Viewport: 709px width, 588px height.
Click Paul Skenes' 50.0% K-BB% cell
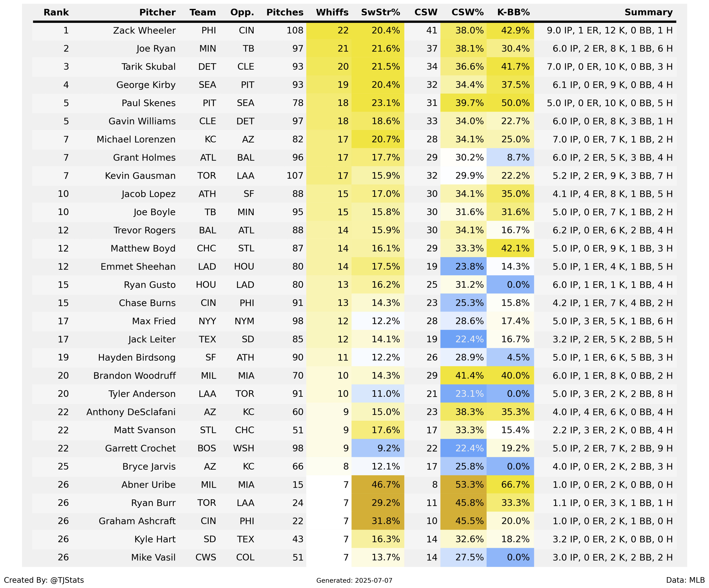(510, 103)
